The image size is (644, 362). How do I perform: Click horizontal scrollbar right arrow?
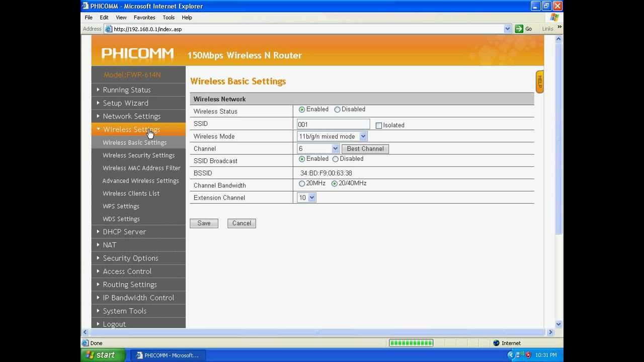pyautogui.click(x=550, y=332)
